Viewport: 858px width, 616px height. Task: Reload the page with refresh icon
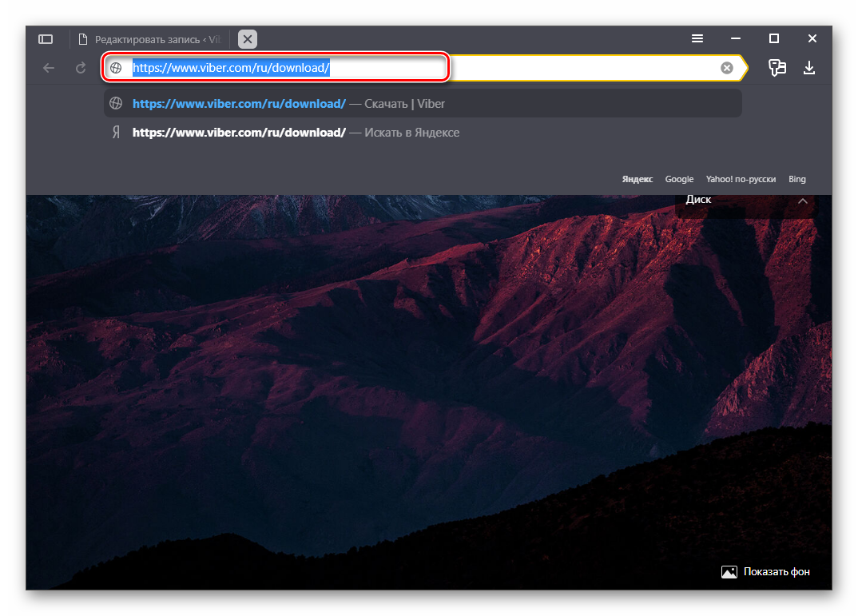[81, 68]
